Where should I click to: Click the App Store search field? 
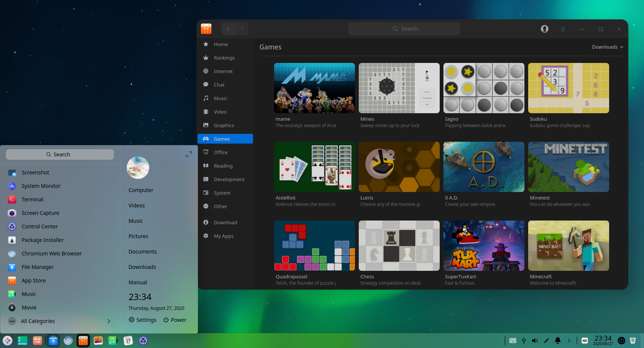pos(404,29)
